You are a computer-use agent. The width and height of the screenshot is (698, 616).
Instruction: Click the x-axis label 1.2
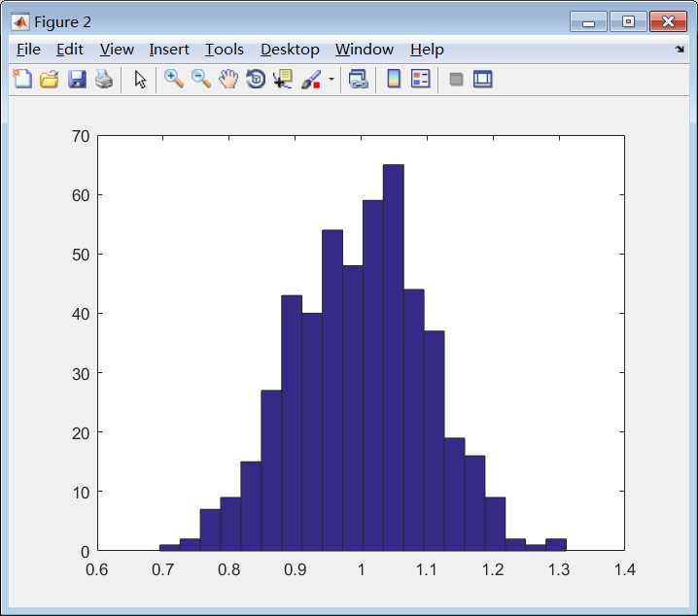(493, 569)
